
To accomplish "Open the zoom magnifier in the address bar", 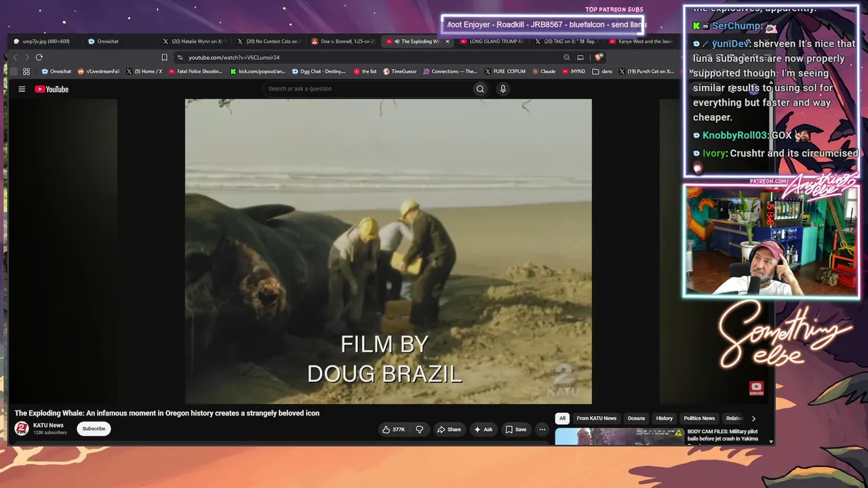I will coord(566,58).
